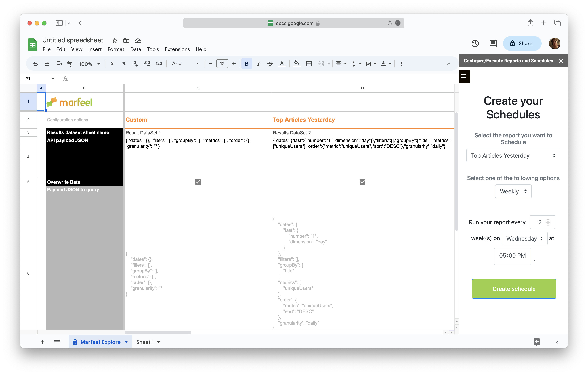Click the 05:00 PM time field

click(512, 256)
